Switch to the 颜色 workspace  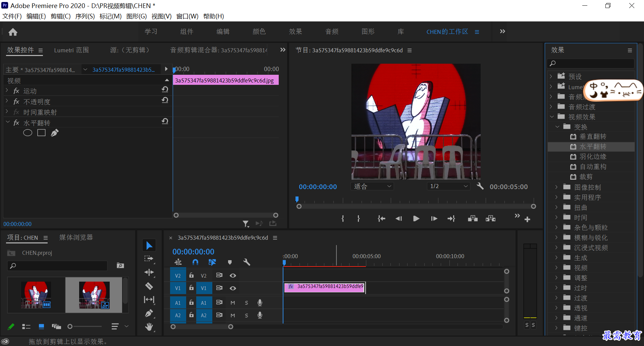pyautogui.click(x=259, y=32)
